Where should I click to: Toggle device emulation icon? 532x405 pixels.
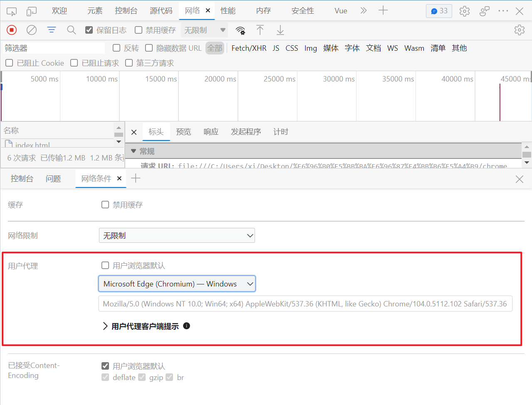coord(32,11)
